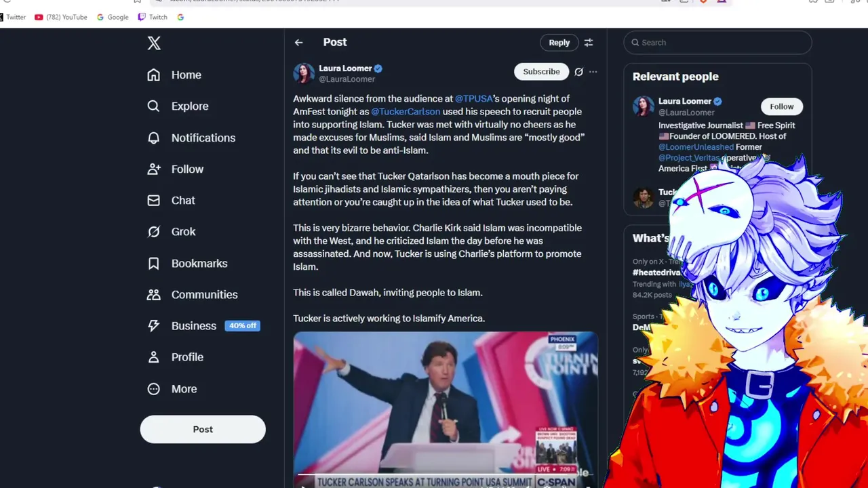Open the Home page from the sidebar
This screenshot has height=488, width=868.
[x=174, y=75]
